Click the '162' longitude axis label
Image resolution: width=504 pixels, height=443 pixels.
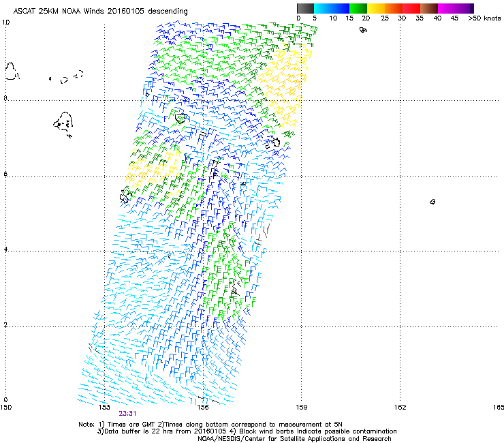click(400, 408)
